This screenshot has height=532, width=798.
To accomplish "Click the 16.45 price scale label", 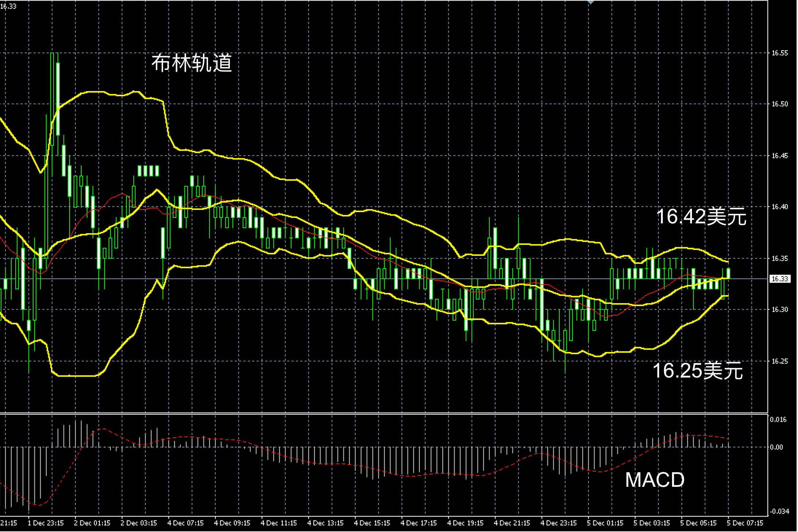I will click(x=779, y=156).
